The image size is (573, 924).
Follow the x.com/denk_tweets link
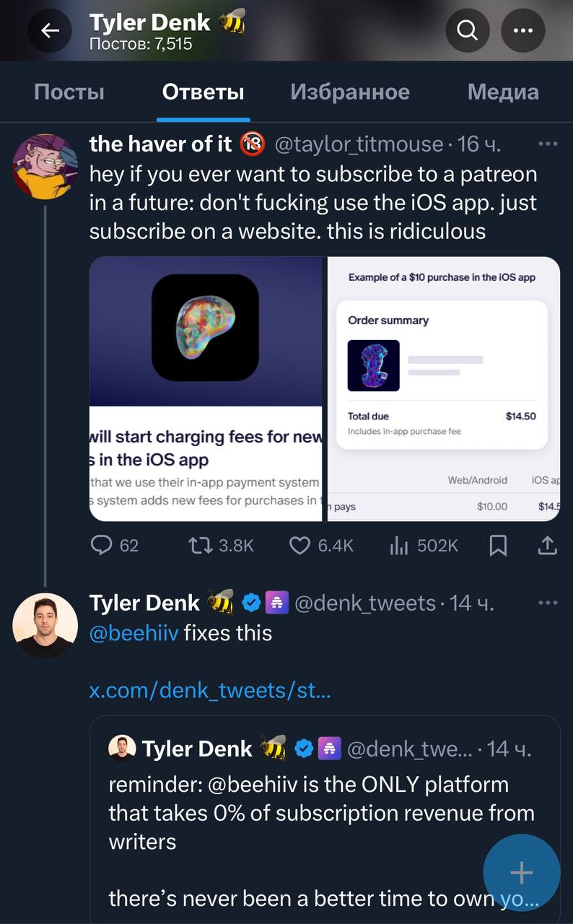[209, 691]
